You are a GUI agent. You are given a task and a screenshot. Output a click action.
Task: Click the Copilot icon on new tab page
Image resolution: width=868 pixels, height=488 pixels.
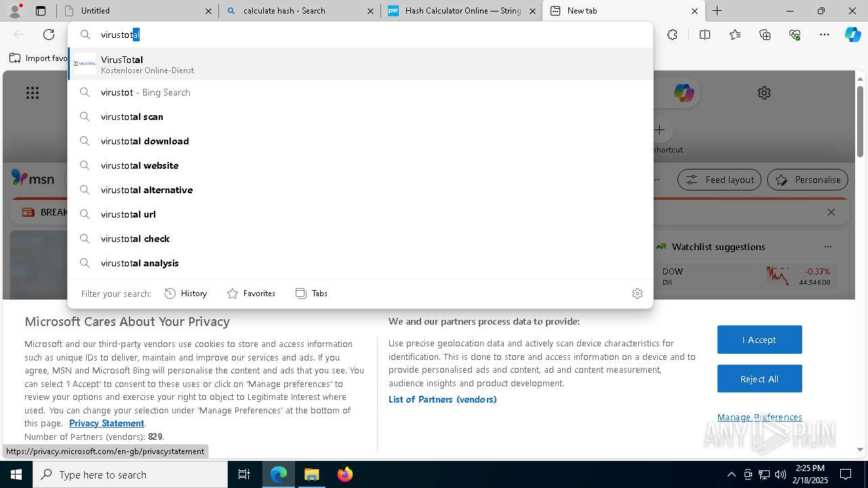(684, 93)
